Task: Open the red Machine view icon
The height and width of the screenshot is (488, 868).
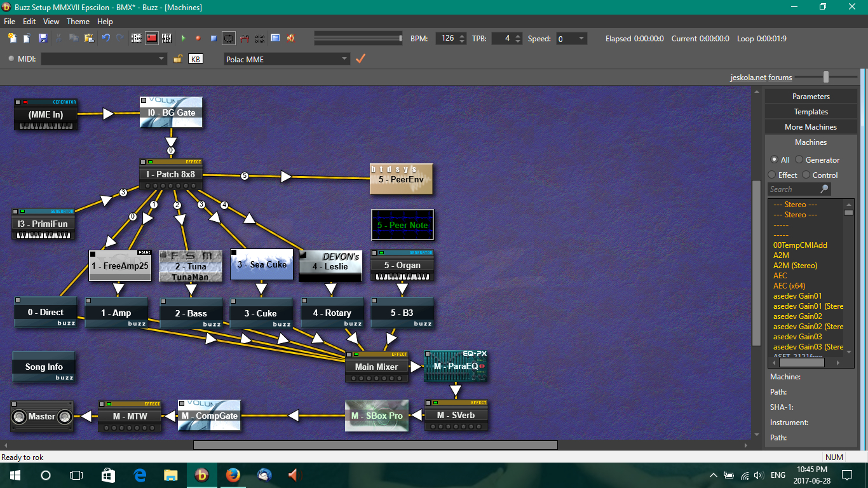Action: click(x=151, y=38)
